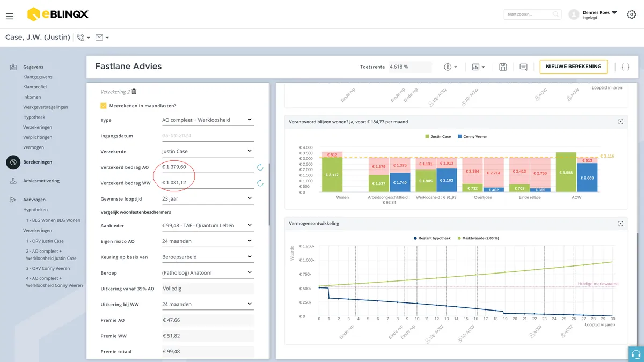Open the comments speech bubble icon
644x362 pixels.
(523, 67)
